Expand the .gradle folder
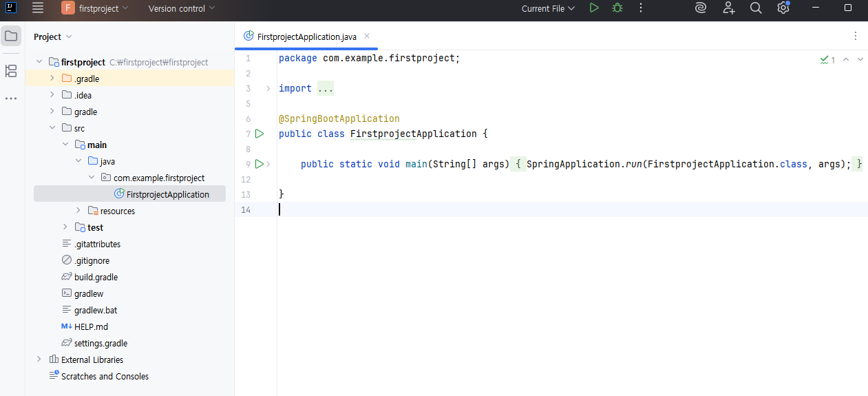The width and height of the screenshot is (868, 396). tap(52, 79)
